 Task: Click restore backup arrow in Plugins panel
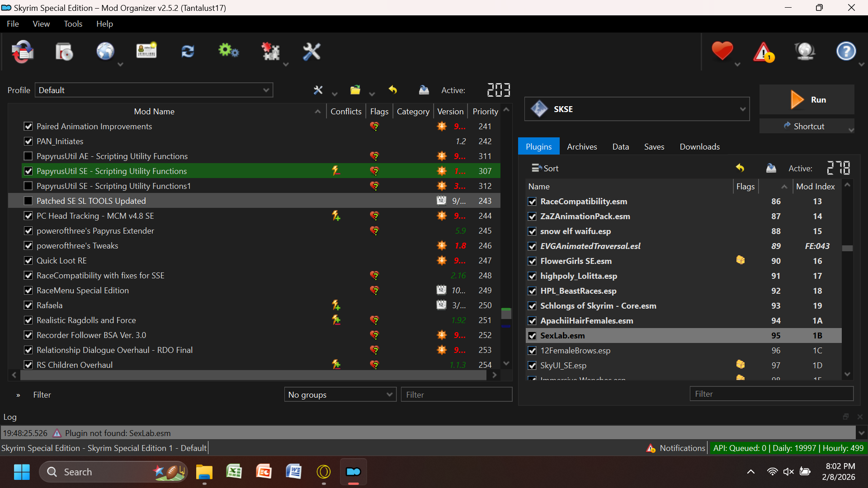point(740,168)
